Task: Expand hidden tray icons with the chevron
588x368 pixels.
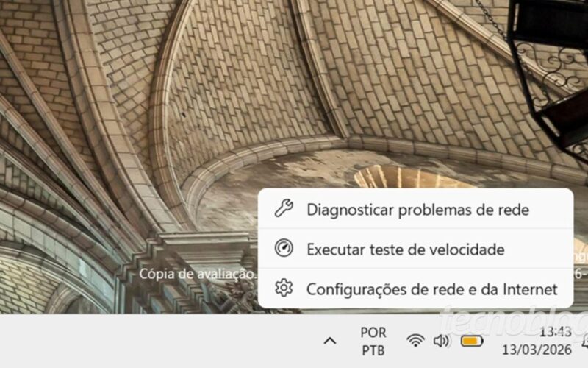Action: pyautogui.click(x=329, y=341)
